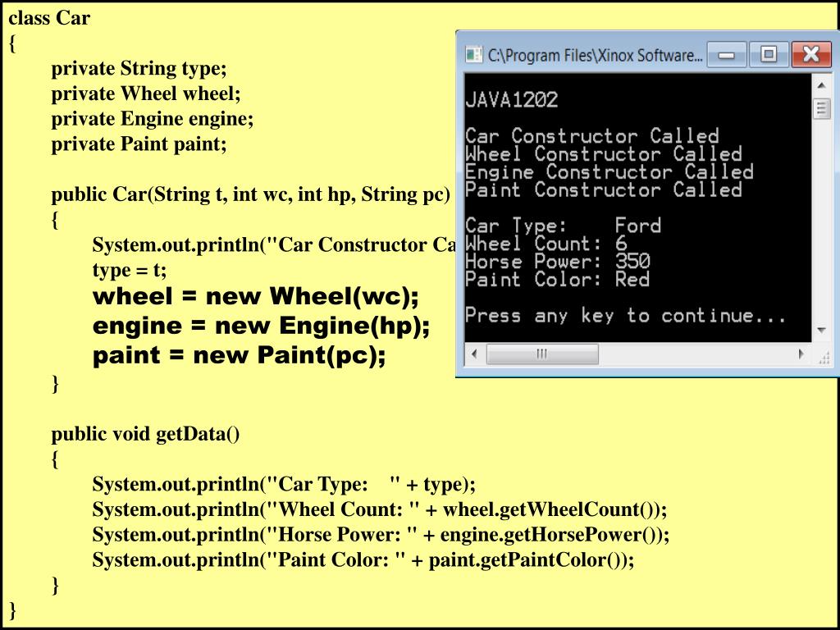Screen dimensions: 840x630
Task: Click the 'Wheel Count: 6' console line
Action: click(x=546, y=243)
